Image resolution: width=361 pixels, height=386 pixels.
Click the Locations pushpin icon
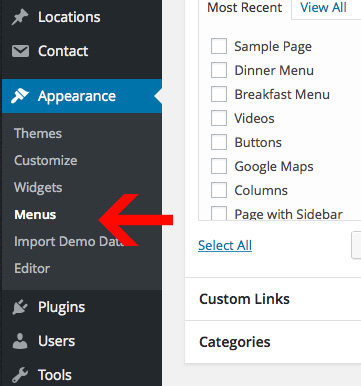(20, 17)
